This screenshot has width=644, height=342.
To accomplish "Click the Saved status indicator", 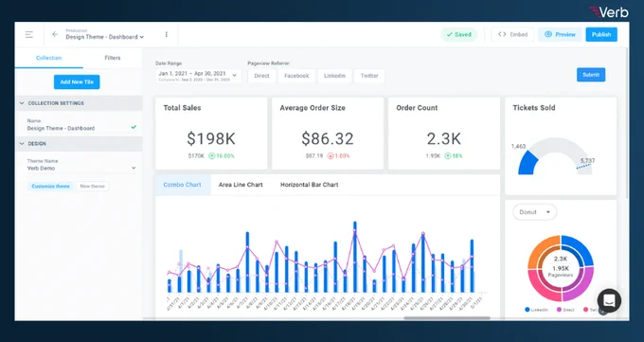I will (459, 34).
